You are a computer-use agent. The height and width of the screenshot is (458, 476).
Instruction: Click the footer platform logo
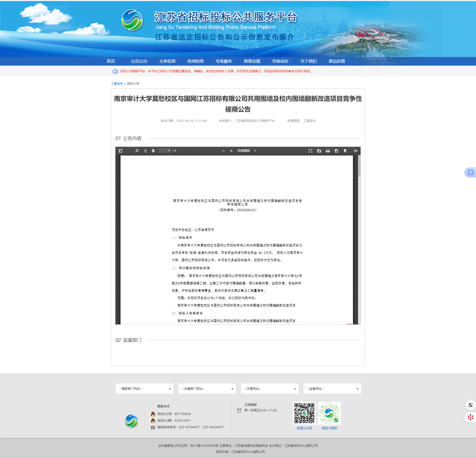tap(131, 421)
